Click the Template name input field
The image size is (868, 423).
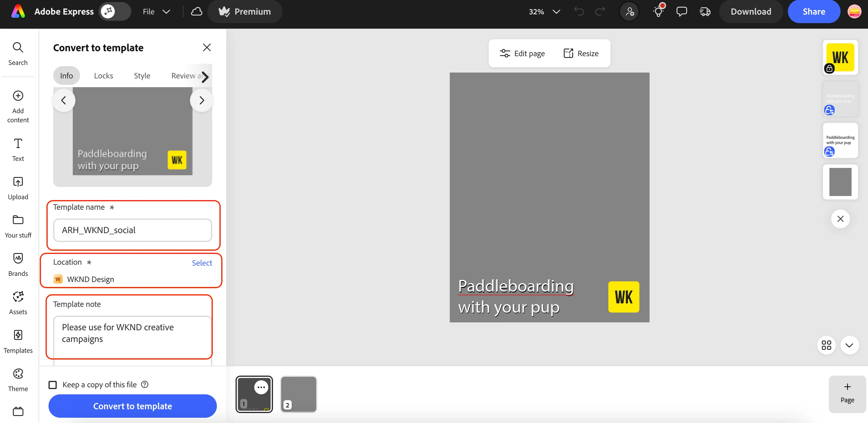click(x=132, y=230)
